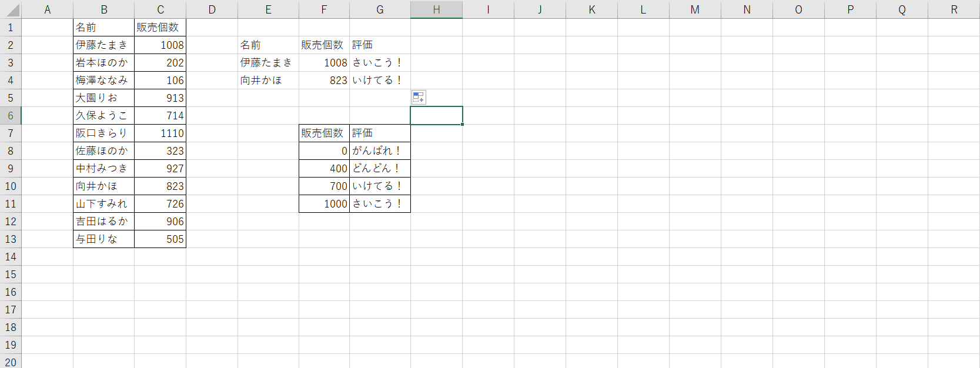Select the name 梅澤ななみ
Viewport: 980px width, 368px height.
(x=104, y=81)
